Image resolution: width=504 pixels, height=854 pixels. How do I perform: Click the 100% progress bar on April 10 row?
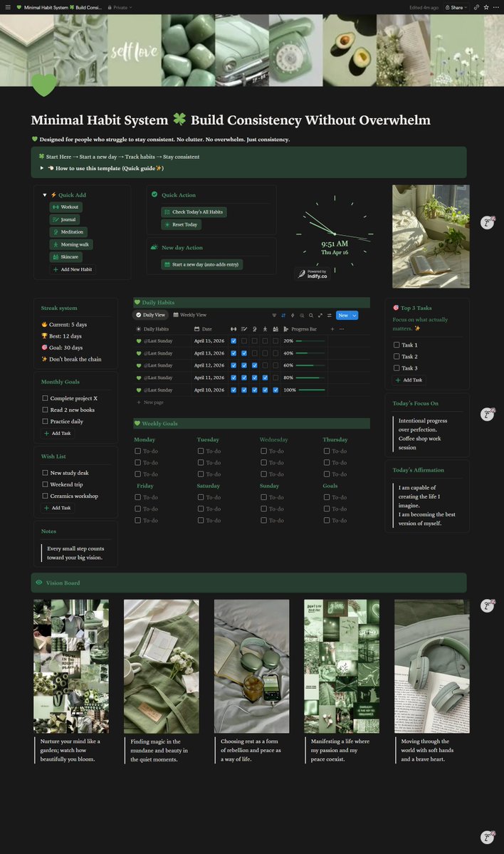click(x=311, y=390)
